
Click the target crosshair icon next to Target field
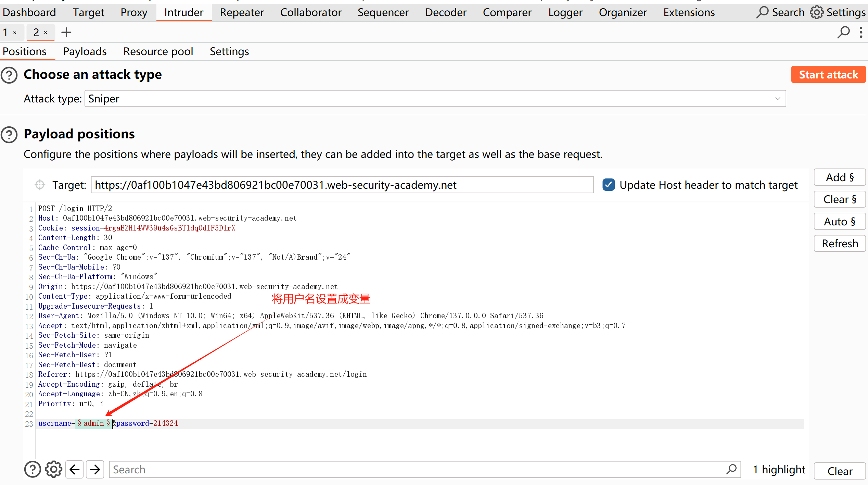pyautogui.click(x=40, y=185)
